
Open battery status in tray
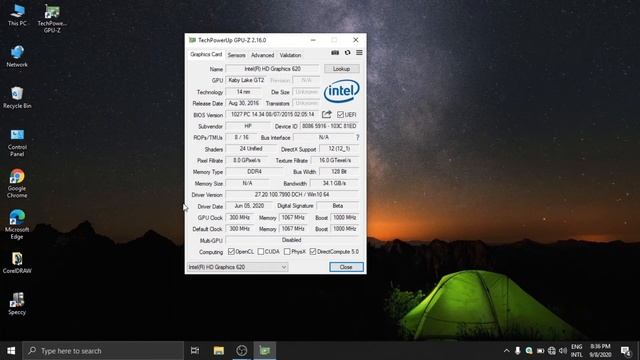pos(540,351)
